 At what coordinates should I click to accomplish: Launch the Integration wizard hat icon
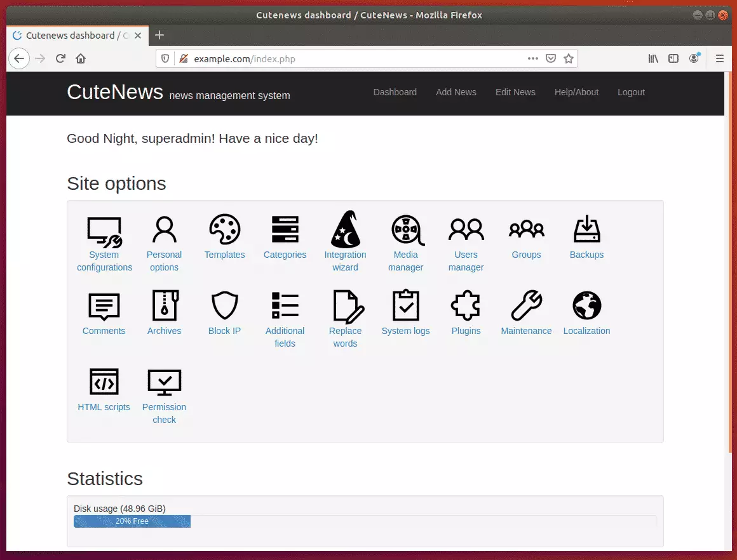coord(346,229)
